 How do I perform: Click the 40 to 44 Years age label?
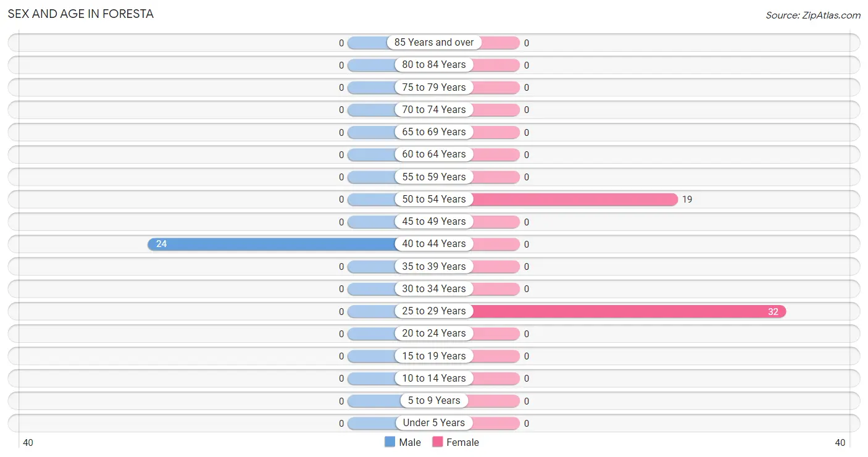click(434, 244)
